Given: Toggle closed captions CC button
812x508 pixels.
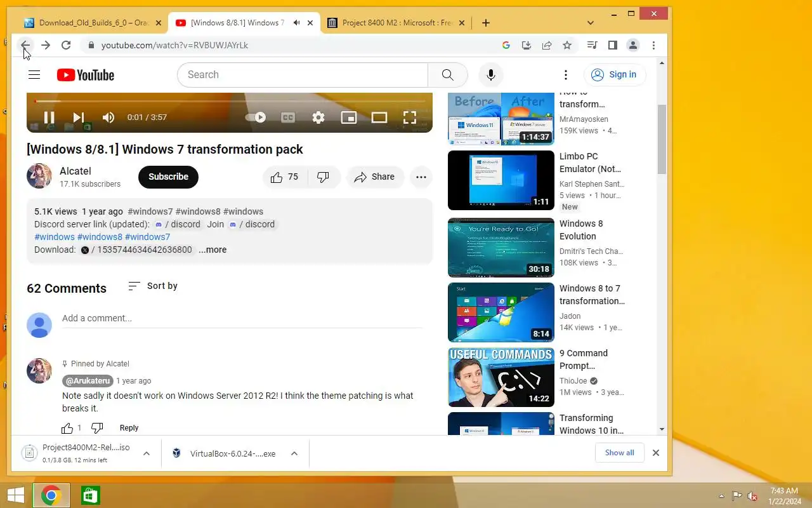Looking at the screenshot, I should 288,117.
